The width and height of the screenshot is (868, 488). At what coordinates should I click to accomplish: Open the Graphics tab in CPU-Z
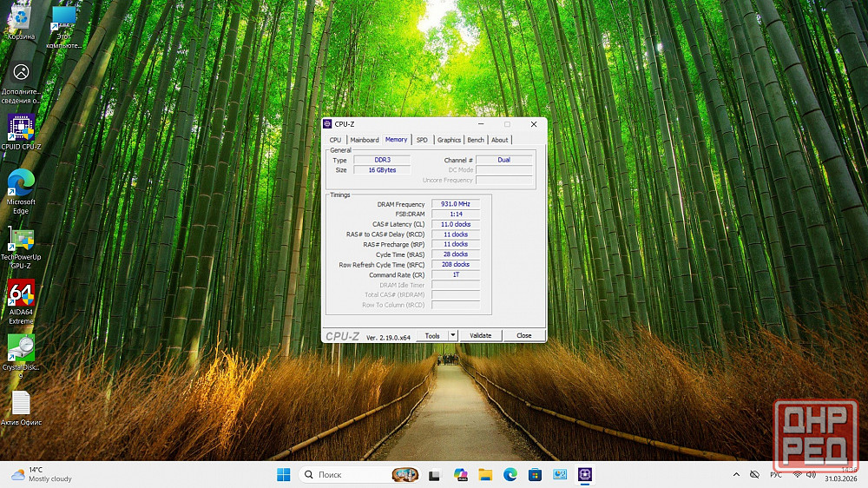(x=449, y=140)
